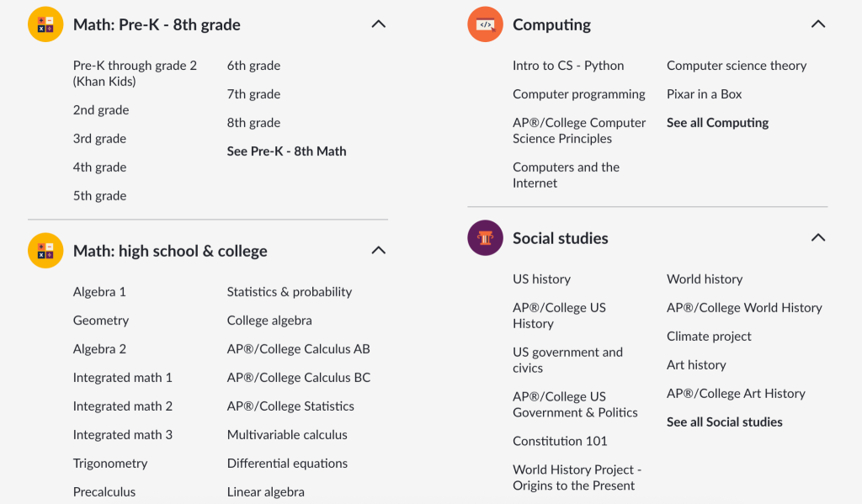Click the Computing code icon
Image resolution: width=862 pixels, height=504 pixels.
tap(485, 24)
